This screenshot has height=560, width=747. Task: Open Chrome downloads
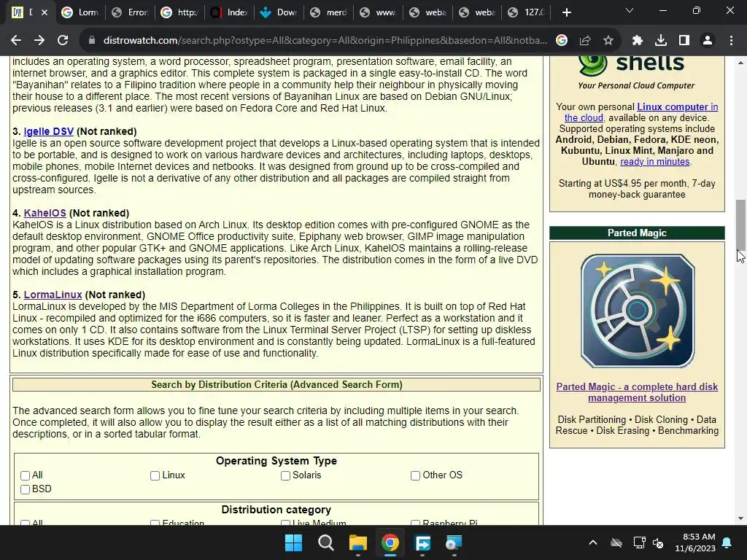661,41
